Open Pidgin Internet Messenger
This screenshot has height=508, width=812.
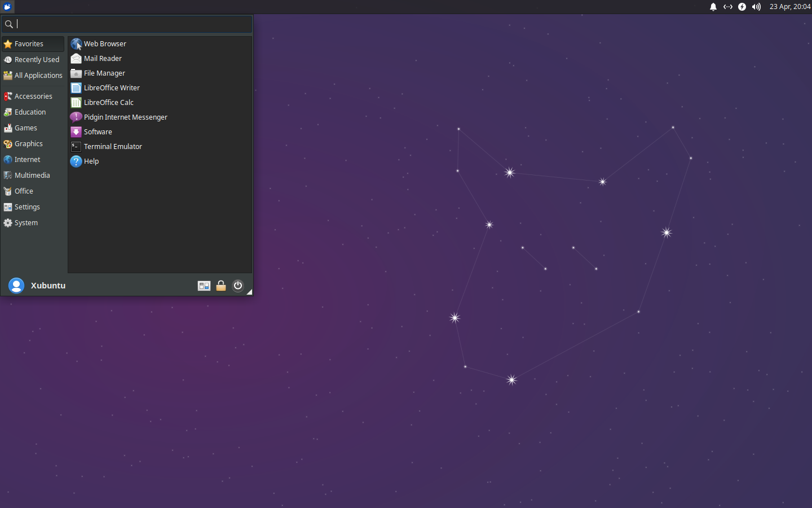(x=125, y=117)
